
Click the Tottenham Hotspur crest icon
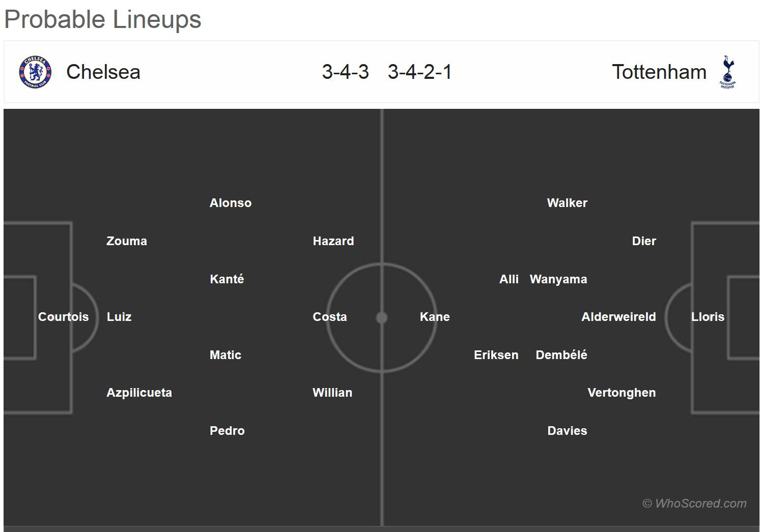tap(727, 72)
